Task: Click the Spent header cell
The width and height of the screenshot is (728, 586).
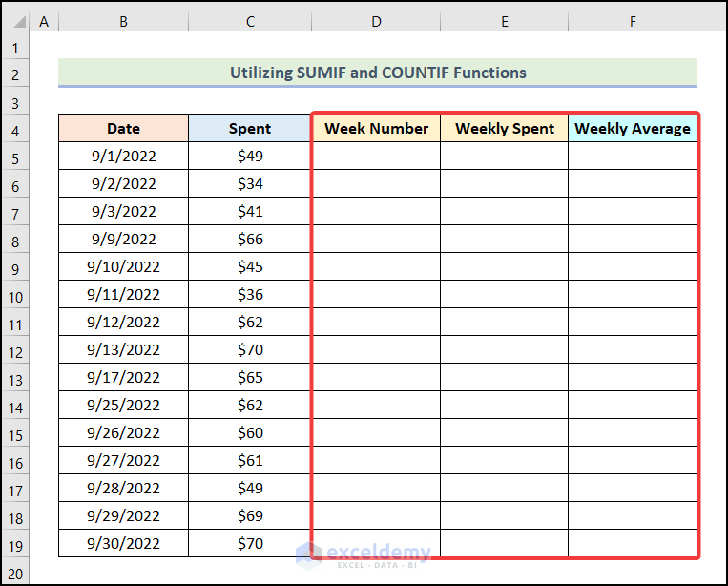Action: [x=250, y=128]
